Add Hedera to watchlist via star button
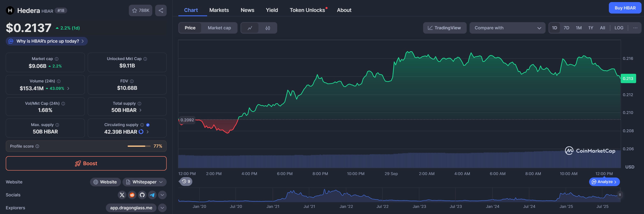 140,10
